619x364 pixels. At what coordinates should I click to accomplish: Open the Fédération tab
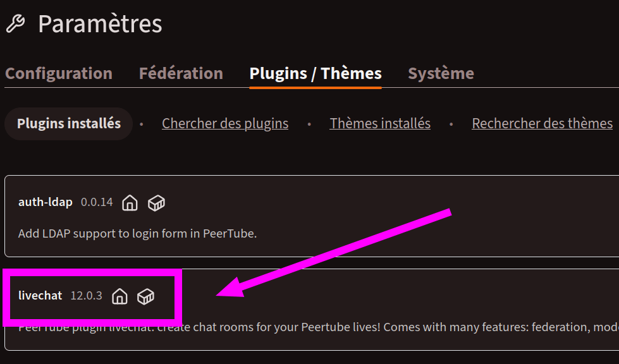click(181, 73)
